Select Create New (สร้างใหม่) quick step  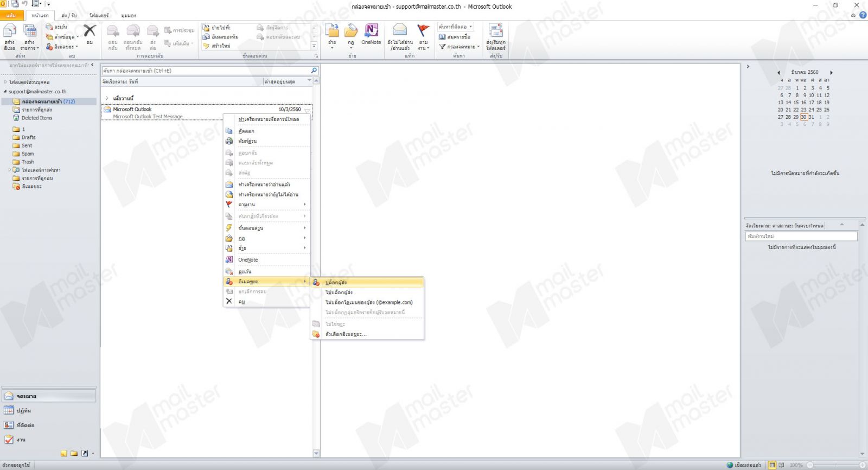(217, 46)
